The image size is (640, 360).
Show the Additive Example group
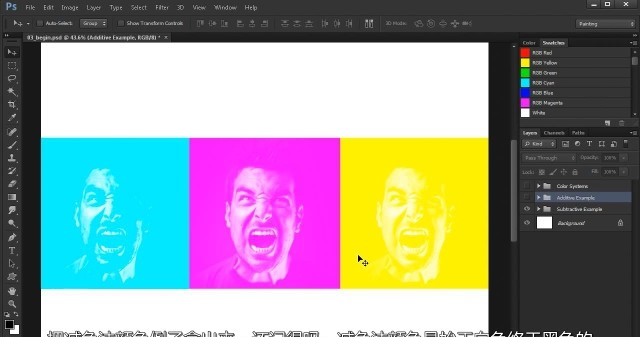click(x=527, y=198)
